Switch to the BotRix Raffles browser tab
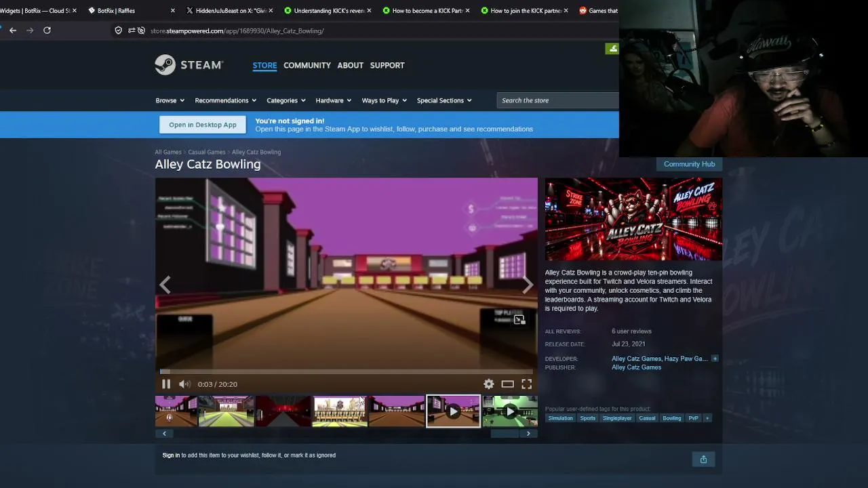The image size is (868, 488). click(130, 11)
